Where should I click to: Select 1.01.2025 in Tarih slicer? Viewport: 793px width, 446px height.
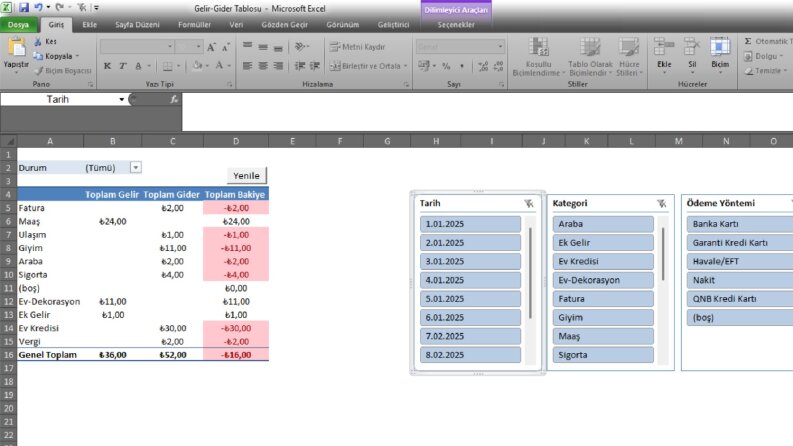click(470, 224)
